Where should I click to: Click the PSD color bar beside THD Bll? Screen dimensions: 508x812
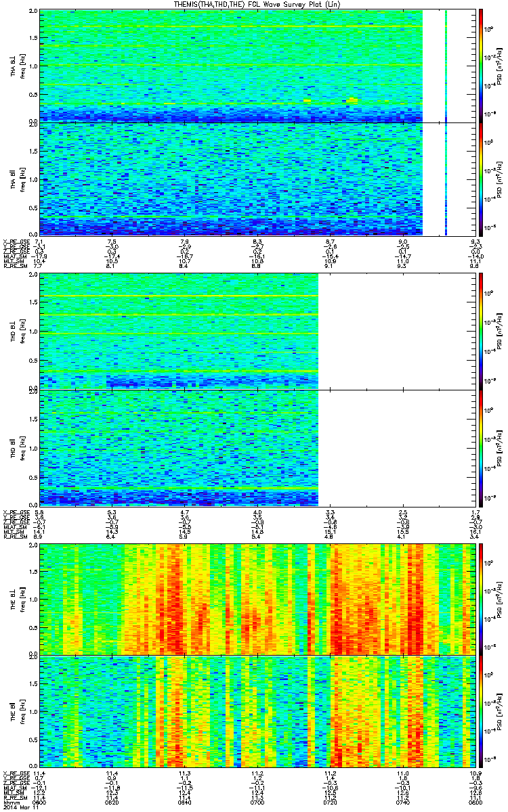[481, 448]
